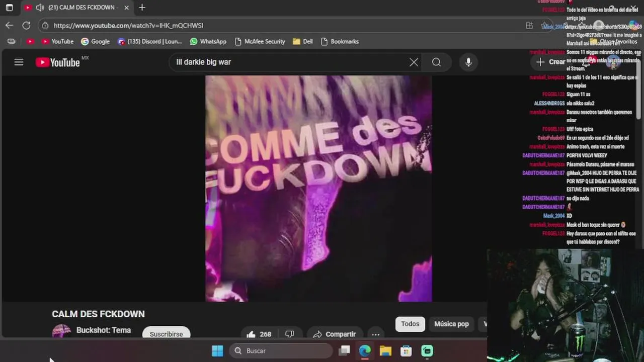Click the COMME des FUCKDOWN video player
This screenshot has width=644, height=362.
(x=318, y=189)
